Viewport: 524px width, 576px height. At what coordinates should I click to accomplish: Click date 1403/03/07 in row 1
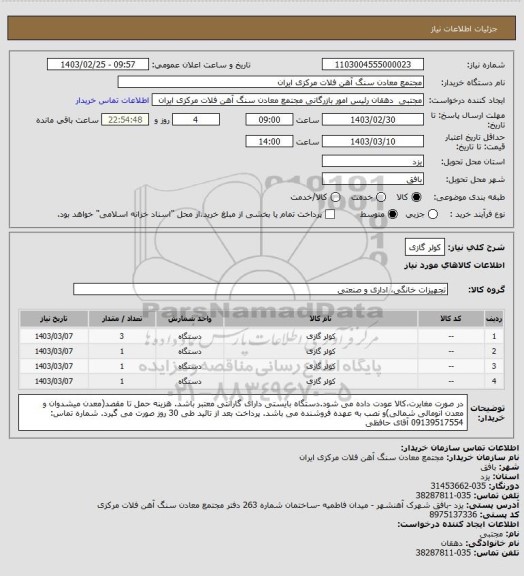(x=54, y=336)
